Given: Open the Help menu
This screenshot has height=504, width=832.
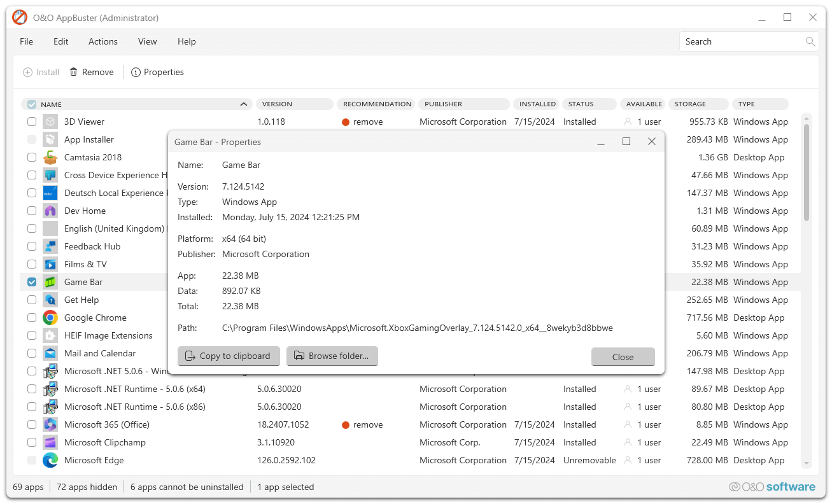Looking at the screenshot, I should coord(187,41).
